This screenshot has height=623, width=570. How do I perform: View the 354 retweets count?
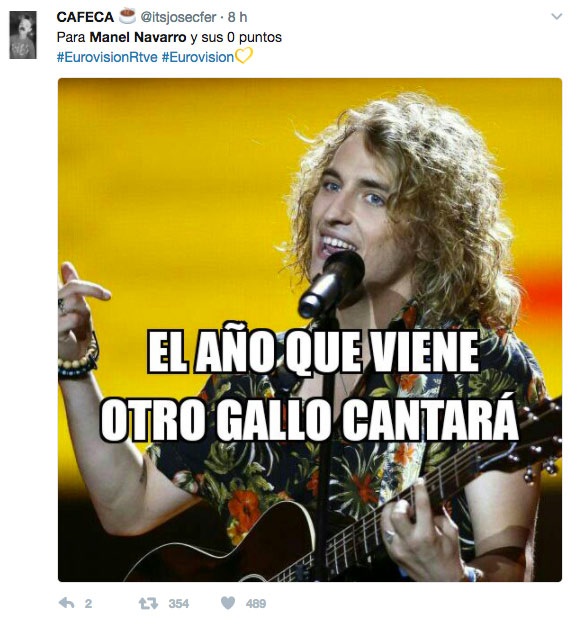[179, 604]
